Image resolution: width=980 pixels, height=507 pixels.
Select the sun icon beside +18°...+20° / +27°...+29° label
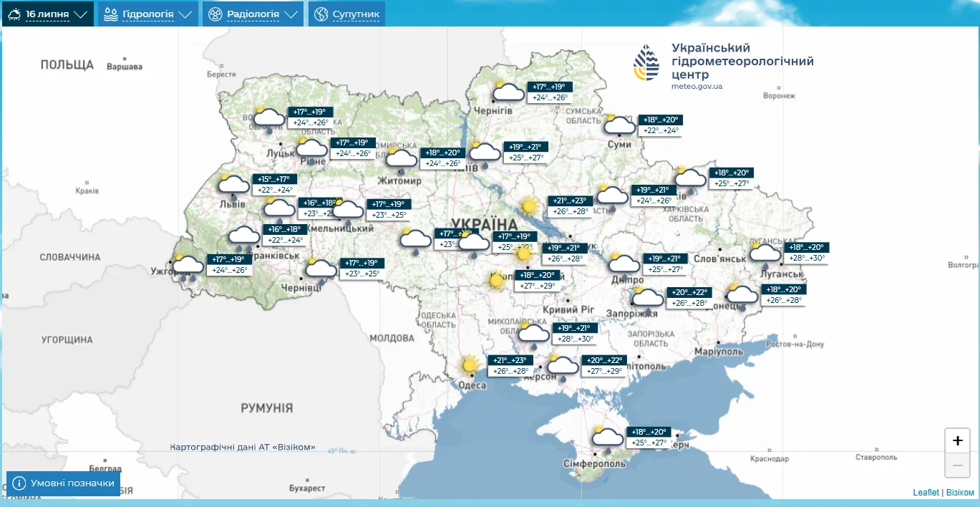point(495,280)
